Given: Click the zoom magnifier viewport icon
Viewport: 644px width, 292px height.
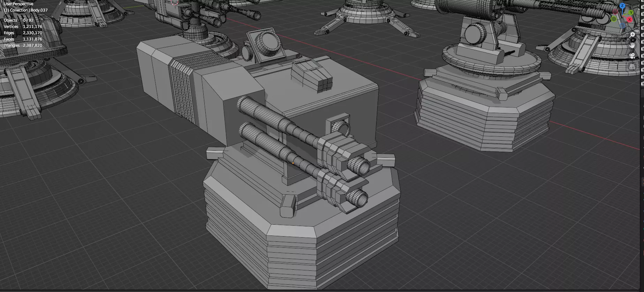Looking at the screenshot, I should point(632,35).
